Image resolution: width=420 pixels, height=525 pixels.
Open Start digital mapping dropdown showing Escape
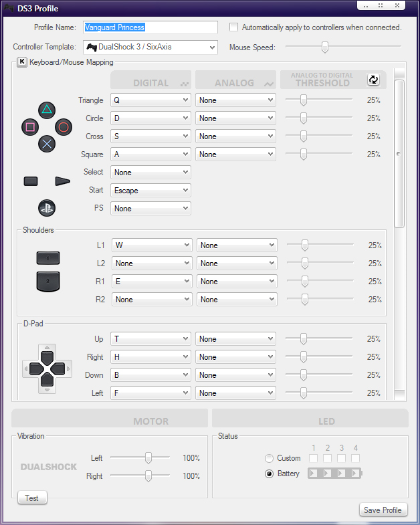150,191
